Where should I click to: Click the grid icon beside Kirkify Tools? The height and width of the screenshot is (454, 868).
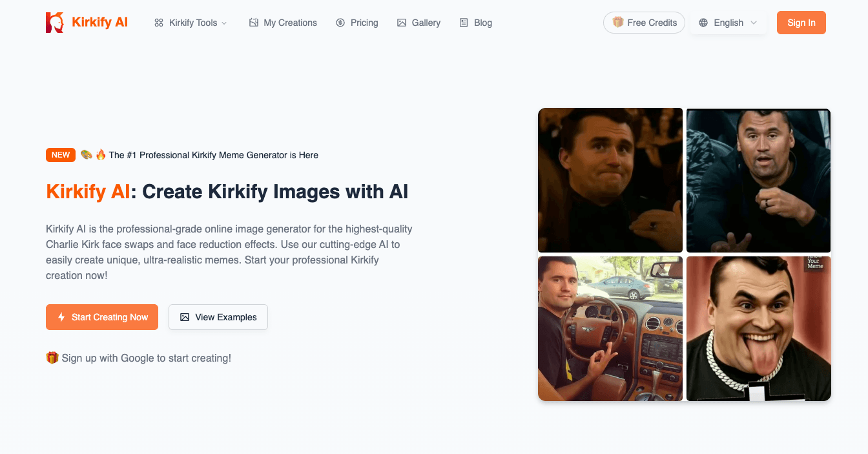159,23
